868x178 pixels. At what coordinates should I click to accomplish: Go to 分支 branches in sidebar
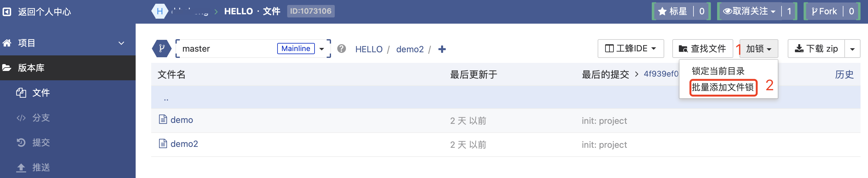click(x=41, y=118)
